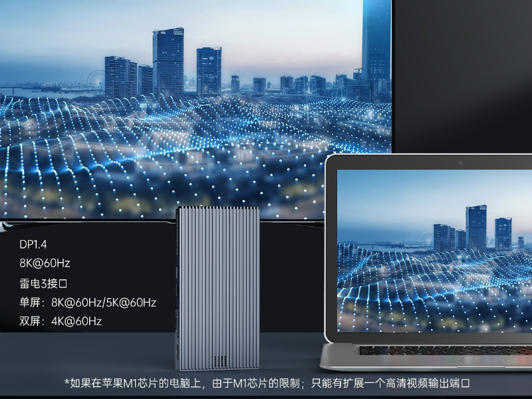The height and width of the screenshot is (399, 532).
Task: Click the laptop keyboard
Action: click(x=445, y=350)
